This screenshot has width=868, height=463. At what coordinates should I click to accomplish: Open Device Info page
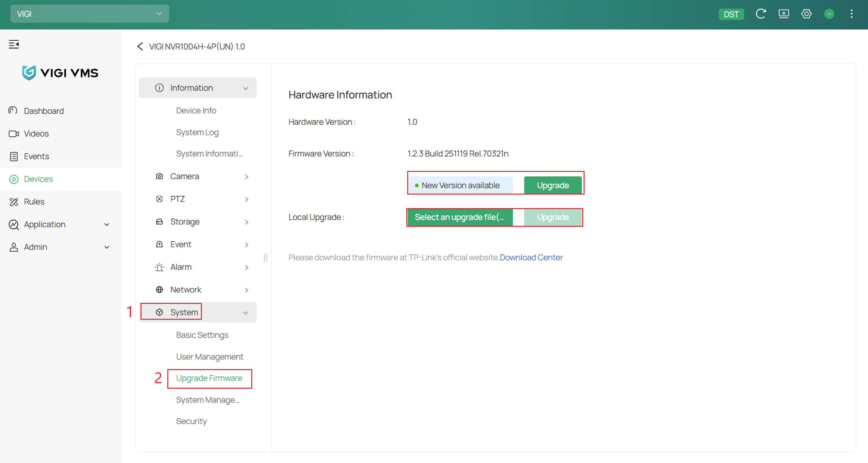[196, 111]
